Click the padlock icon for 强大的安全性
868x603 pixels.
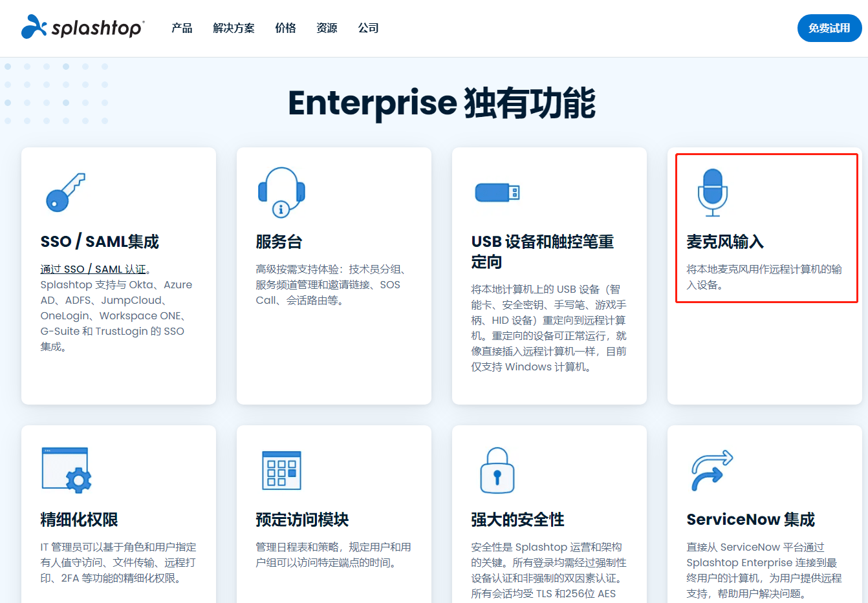497,470
